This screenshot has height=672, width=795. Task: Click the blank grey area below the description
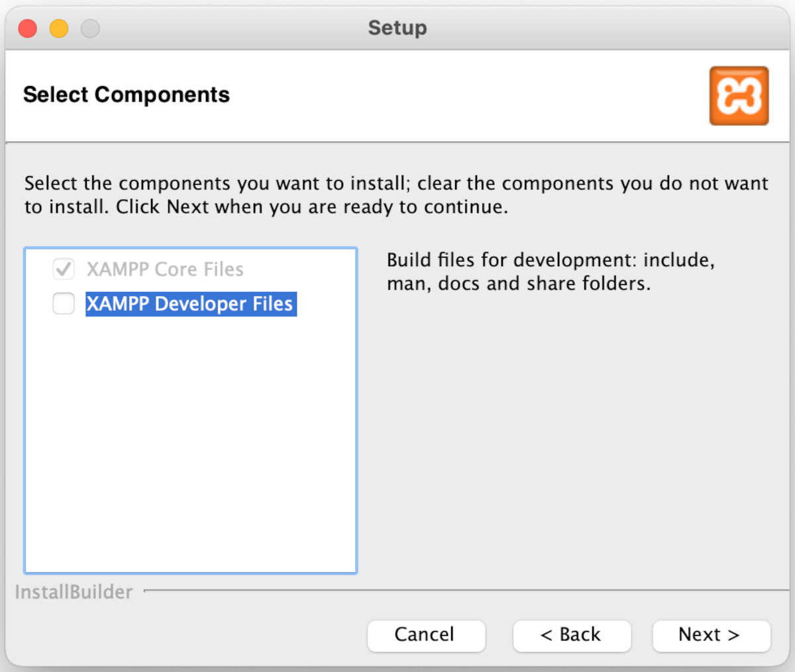(570, 437)
